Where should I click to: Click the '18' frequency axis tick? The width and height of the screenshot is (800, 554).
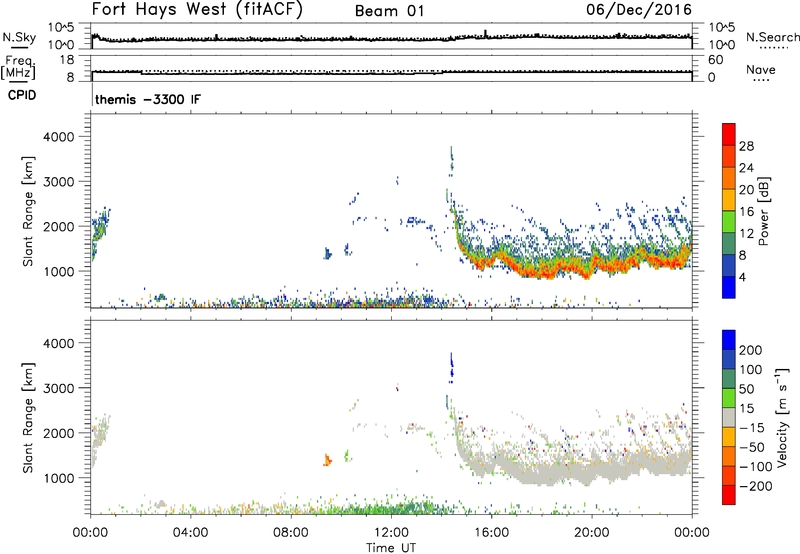[66, 60]
